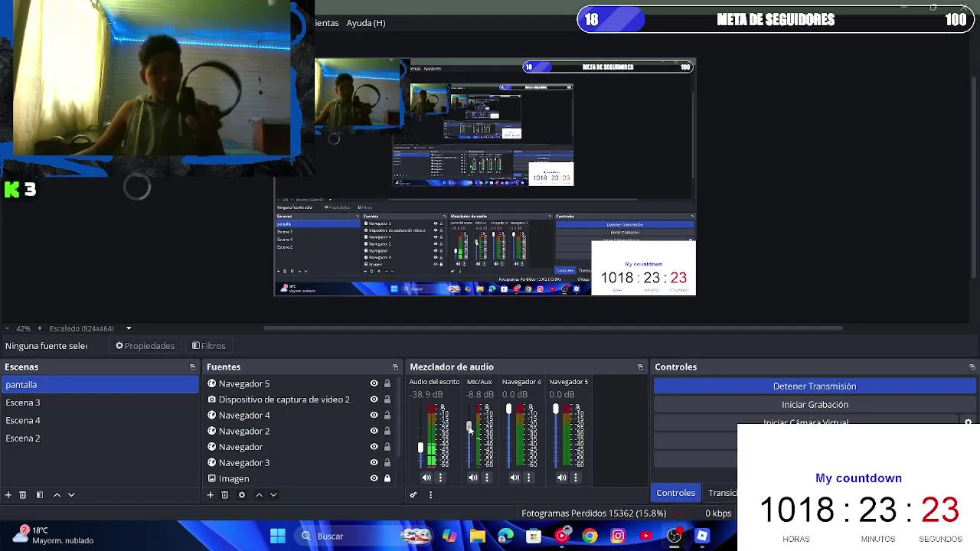980x551 pixels.
Task: Open Instagram from the taskbar
Action: point(618,536)
